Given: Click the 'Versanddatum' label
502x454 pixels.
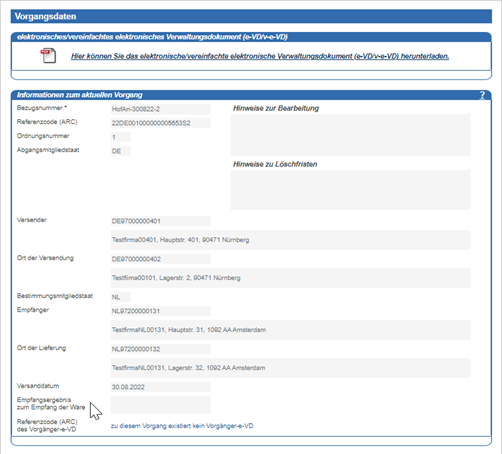Looking at the screenshot, I should (38, 386).
